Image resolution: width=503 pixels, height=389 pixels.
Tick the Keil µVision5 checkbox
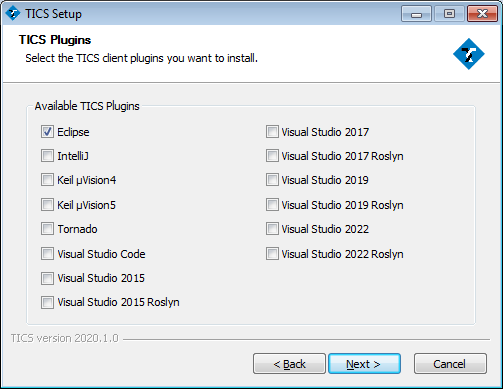pyautogui.click(x=47, y=205)
